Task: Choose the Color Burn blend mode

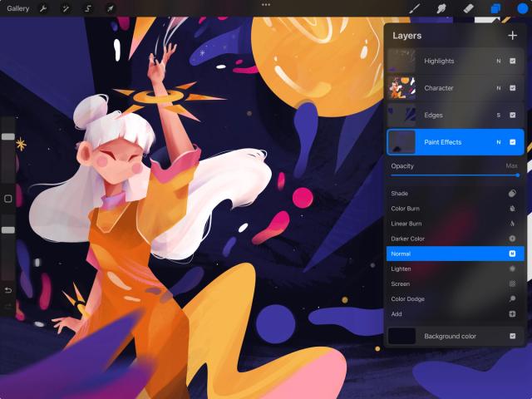Action: point(456,209)
